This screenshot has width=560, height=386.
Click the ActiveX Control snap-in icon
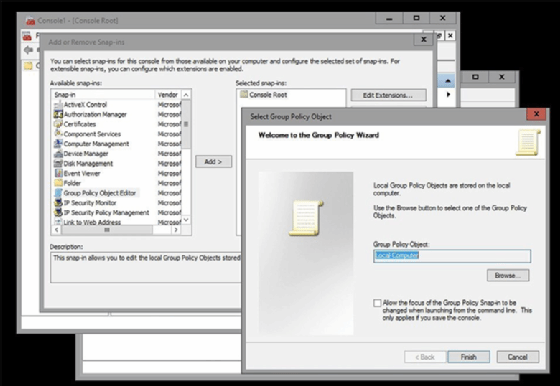click(58, 105)
